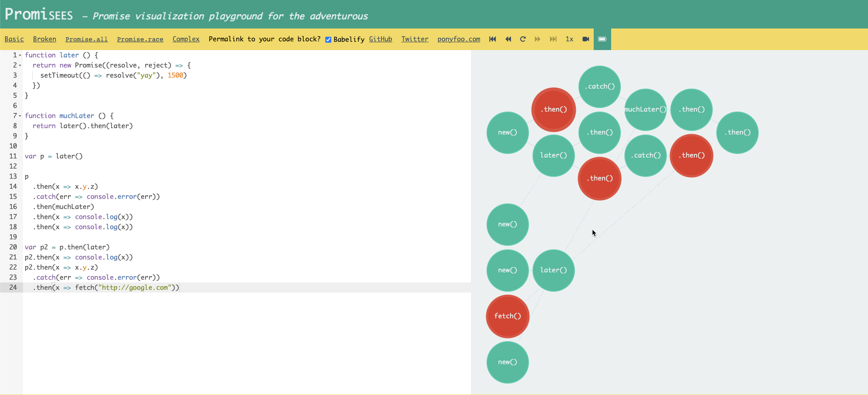Viewport: 868px width, 395px height.
Task: Collapse the fold arrow on line 2
Action: (20, 65)
